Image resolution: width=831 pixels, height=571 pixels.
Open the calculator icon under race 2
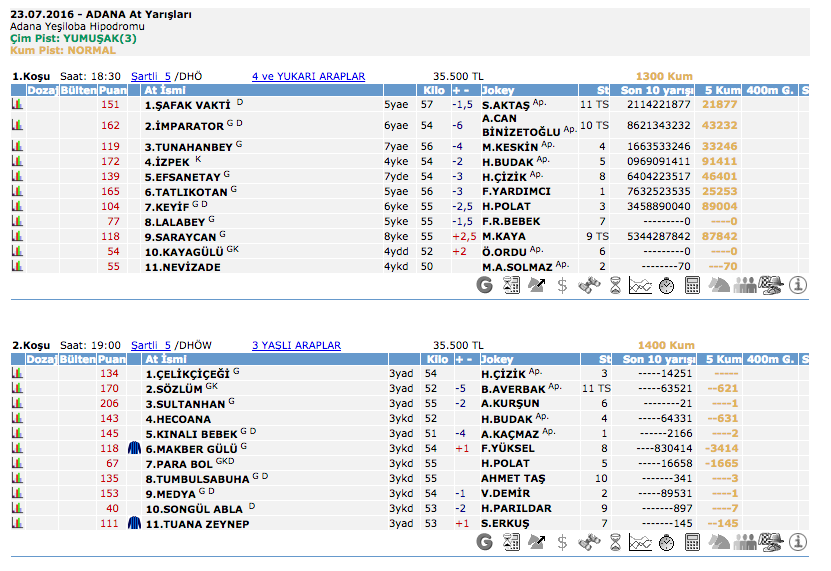pos(692,542)
